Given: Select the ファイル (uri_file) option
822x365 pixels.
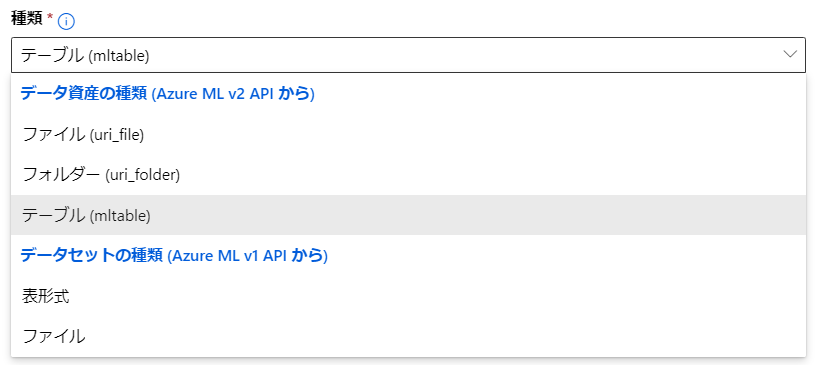Looking at the screenshot, I should 408,135.
